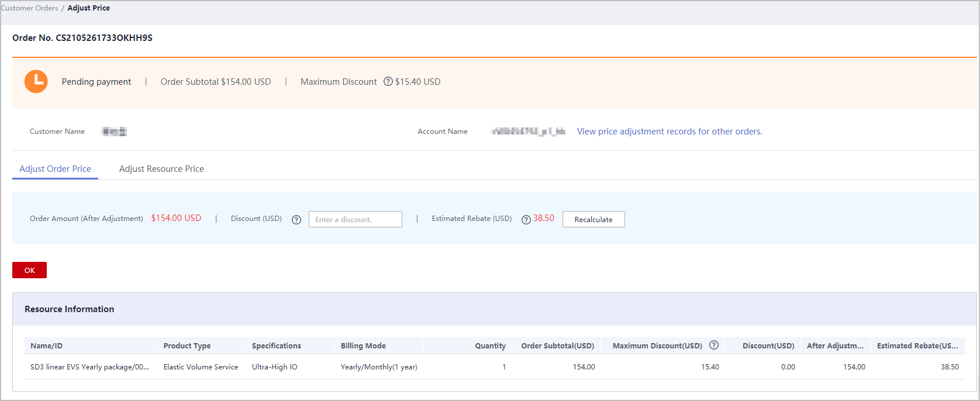Click the orange Pending payment clock icon
This screenshot has height=401, width=980.
36,82
